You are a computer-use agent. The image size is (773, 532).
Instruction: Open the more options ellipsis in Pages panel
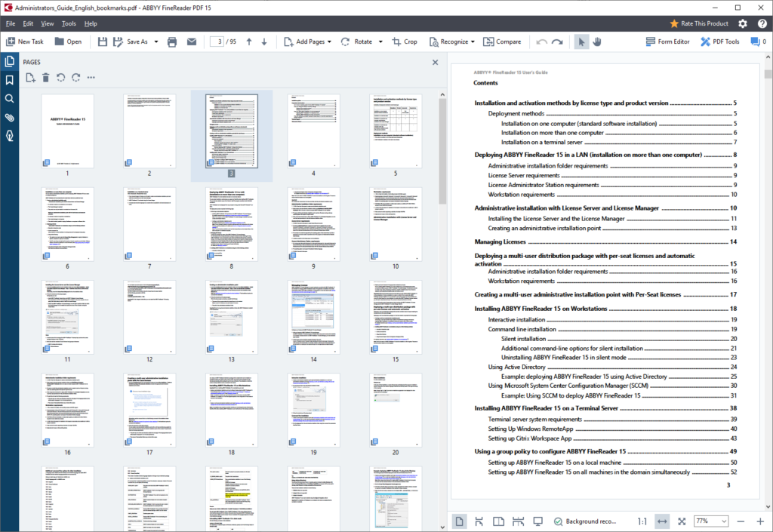[x=91, y=77]
